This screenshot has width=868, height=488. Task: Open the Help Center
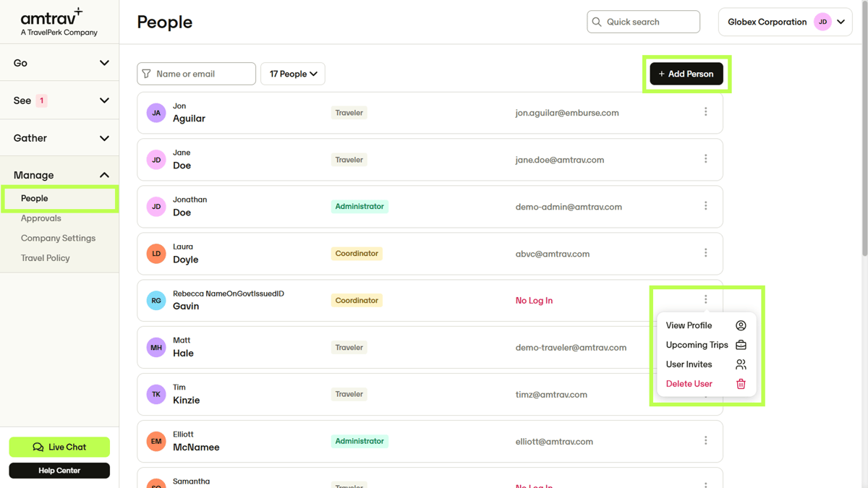[x=59, y=470]
